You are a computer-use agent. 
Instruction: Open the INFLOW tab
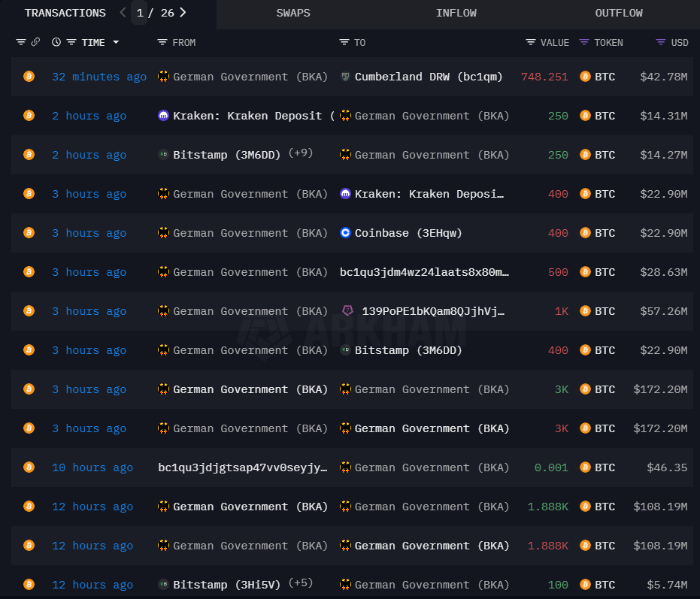(456, 13)
